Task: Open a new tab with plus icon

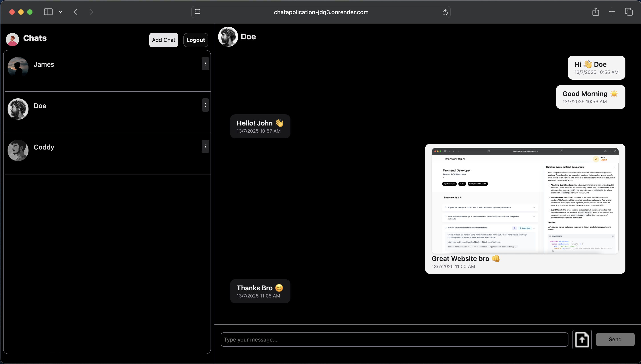Action: pos(612,12)
